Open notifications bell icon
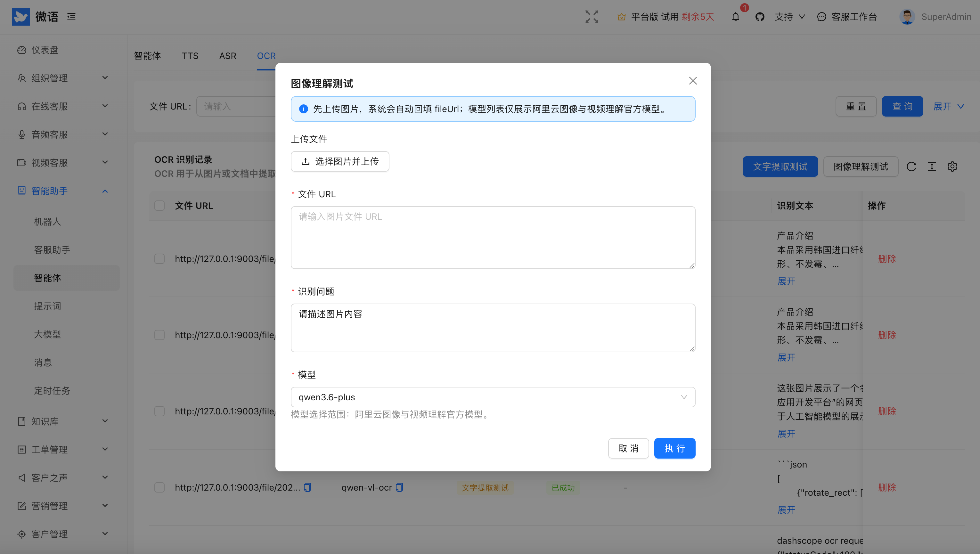This screenshot has width=980, height=554. click(735, 17)
